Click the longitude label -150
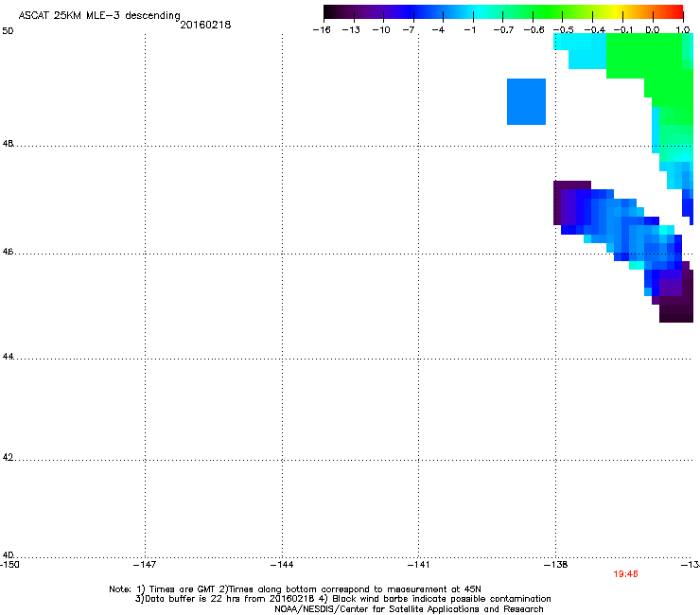The image size is (700, 615). 9,565
